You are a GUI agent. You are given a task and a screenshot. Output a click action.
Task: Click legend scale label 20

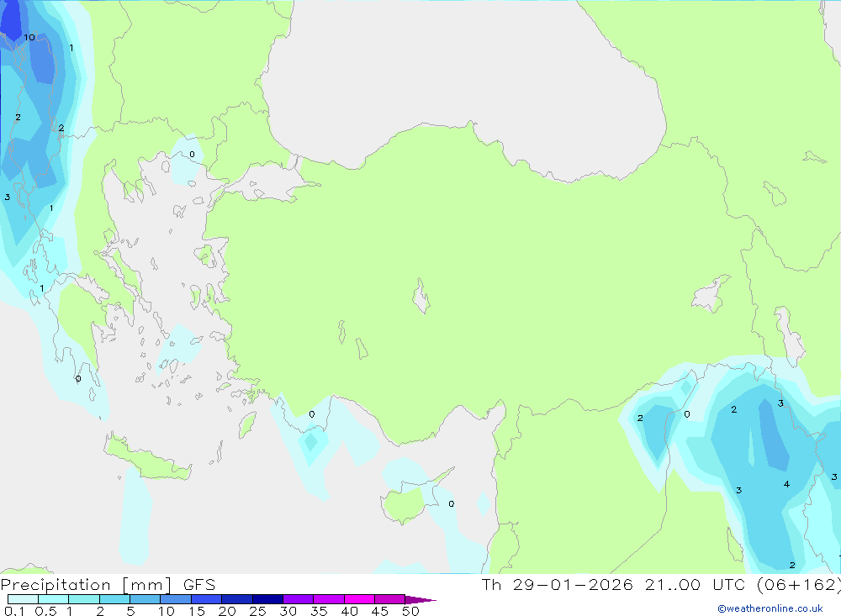point(227,611)
